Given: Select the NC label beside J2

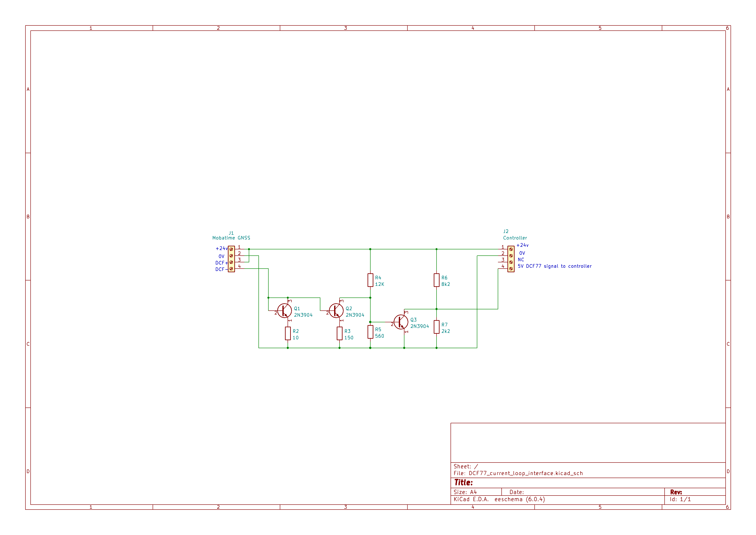Looking at the screenshot, I should point(521,260).
